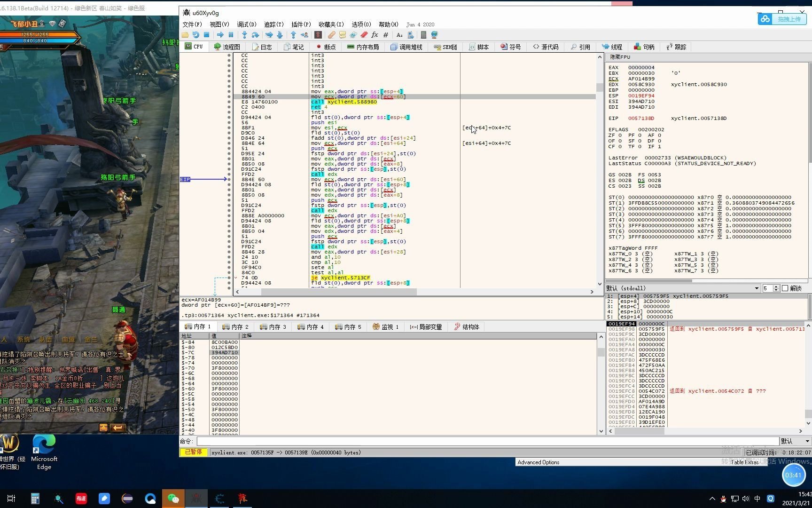Click the step over icon
This screenshot has height=508, width=812.
255,35
